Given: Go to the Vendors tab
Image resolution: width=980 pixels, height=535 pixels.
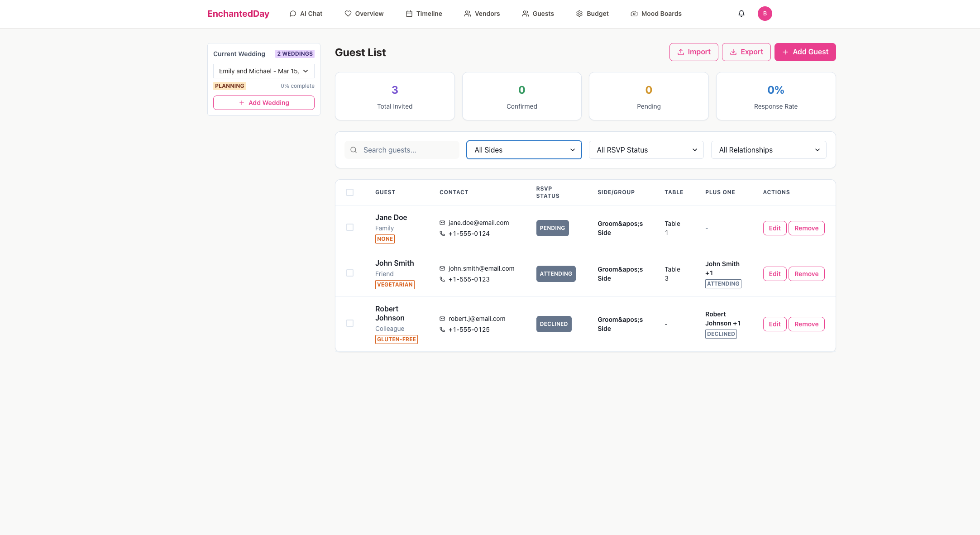Looking at the screenshot, I should pyautogui.click(x=482, y=14).
